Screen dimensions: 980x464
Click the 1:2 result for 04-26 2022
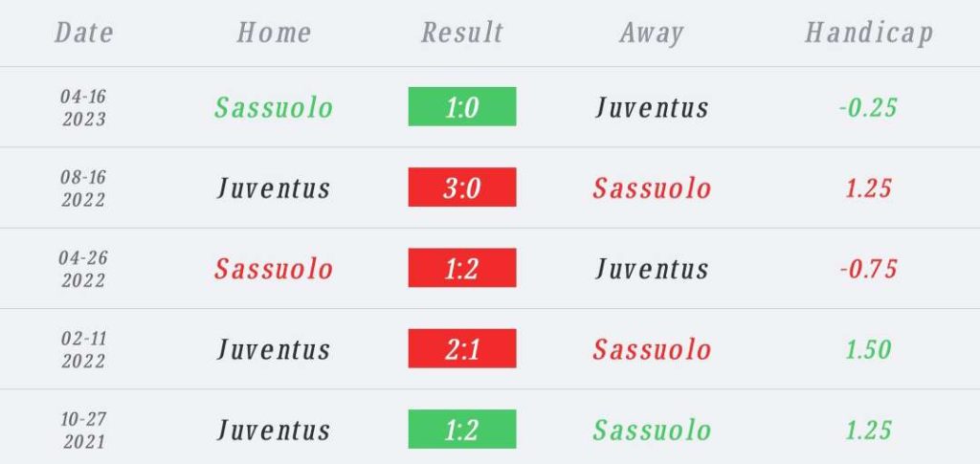[x=461, y=268]
